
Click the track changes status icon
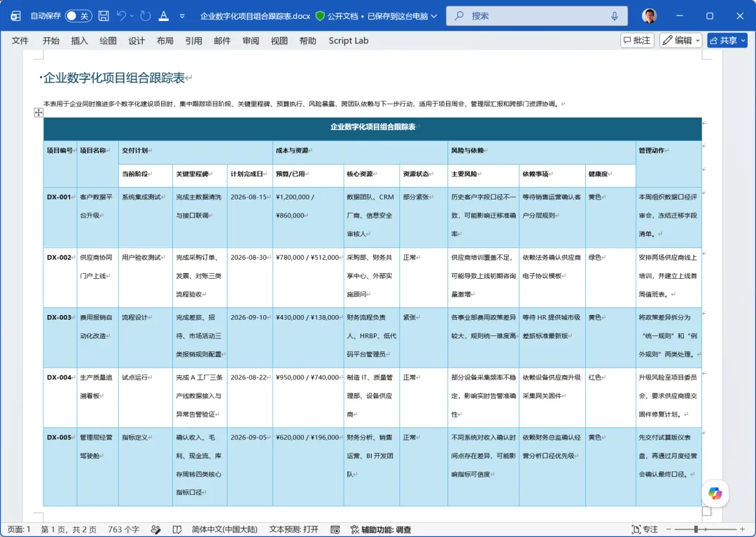coord(155,529)
